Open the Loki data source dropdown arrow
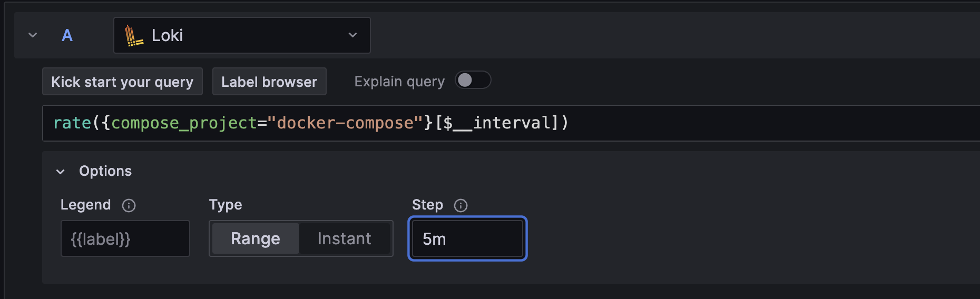The image size is (980, 299). tap(352, 35)
